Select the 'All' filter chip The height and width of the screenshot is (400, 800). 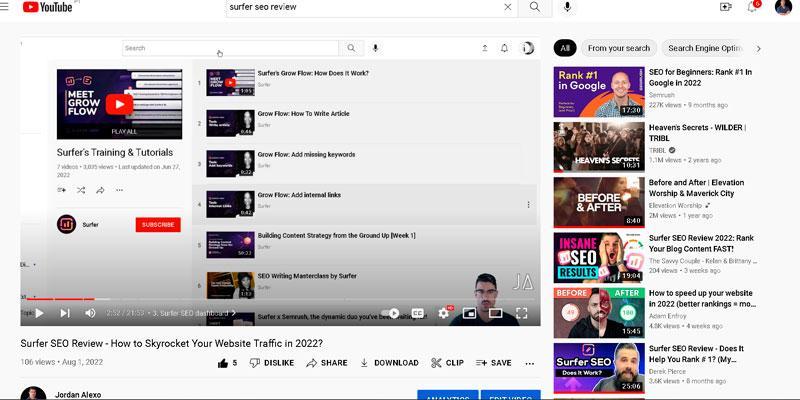tap(565, 48)
